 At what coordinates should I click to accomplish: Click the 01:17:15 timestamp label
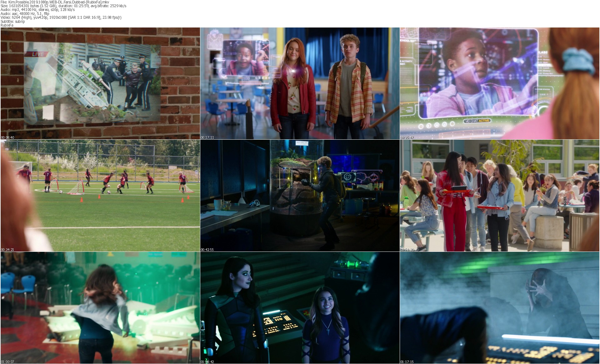tap(407, 362)
